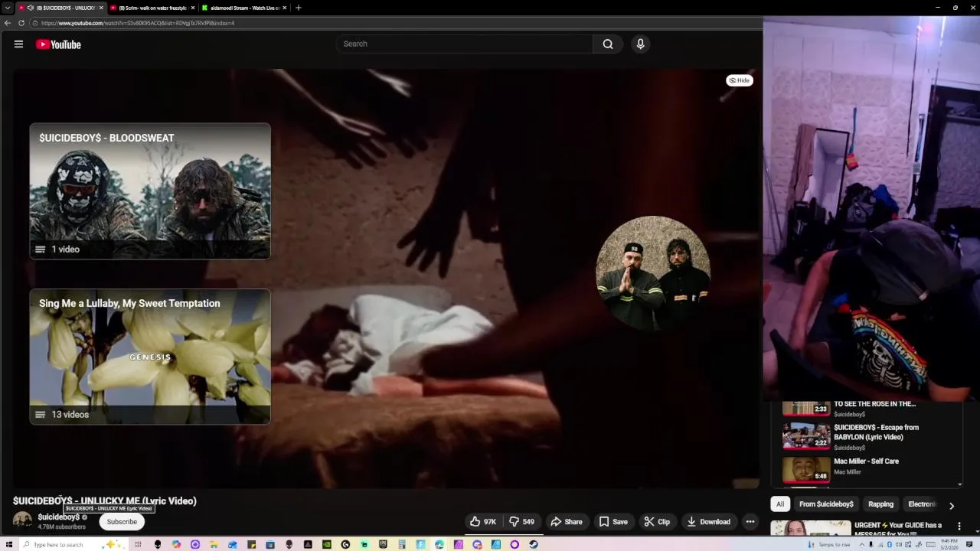
Task: Open the browser tab search dropdown
Action: pyautogui.click(x=8, y=8)
